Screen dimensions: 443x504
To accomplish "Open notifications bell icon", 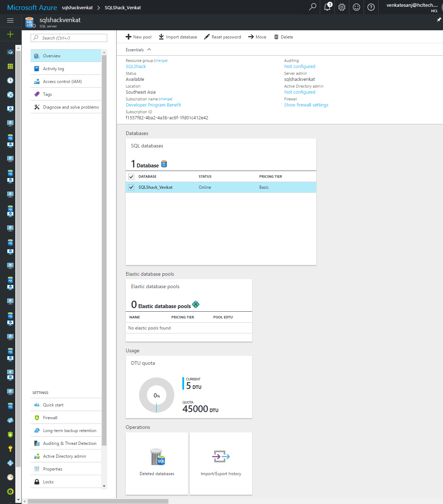I will click(x=328, y=7).
